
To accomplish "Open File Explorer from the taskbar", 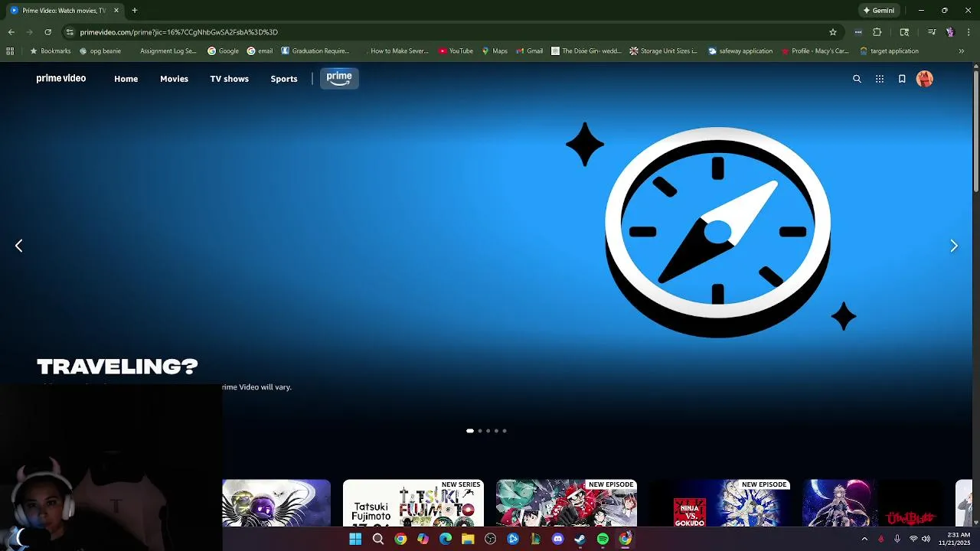I will [x=468, y=539].
